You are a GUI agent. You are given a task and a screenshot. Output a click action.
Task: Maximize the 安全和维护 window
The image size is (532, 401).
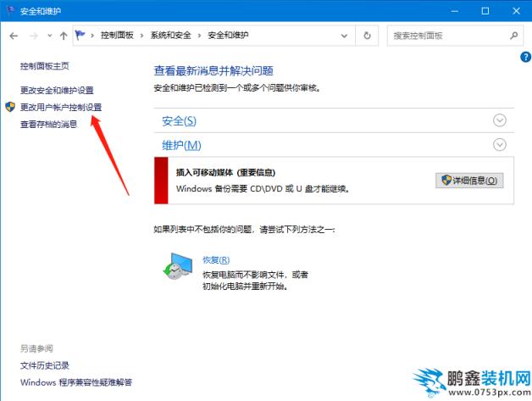485,11
